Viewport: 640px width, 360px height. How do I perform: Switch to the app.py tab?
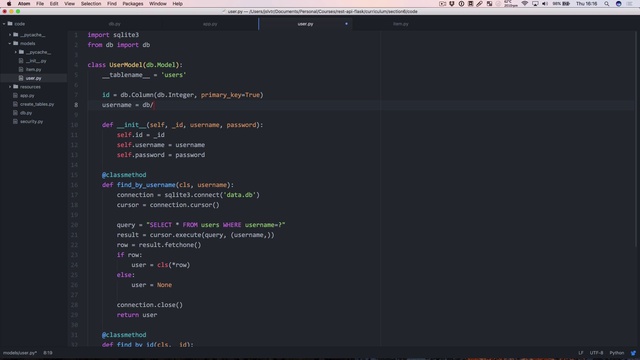pyautogui.click(x=210, y=24)
